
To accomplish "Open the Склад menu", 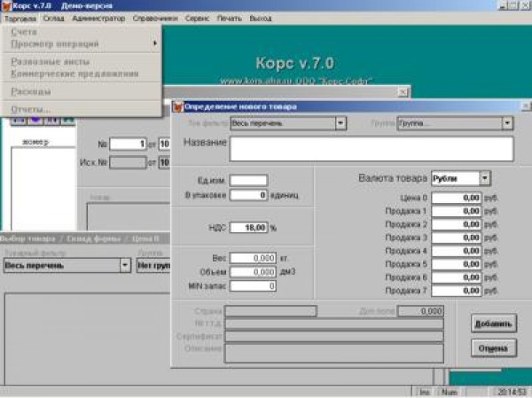I will tap(52, 18).
